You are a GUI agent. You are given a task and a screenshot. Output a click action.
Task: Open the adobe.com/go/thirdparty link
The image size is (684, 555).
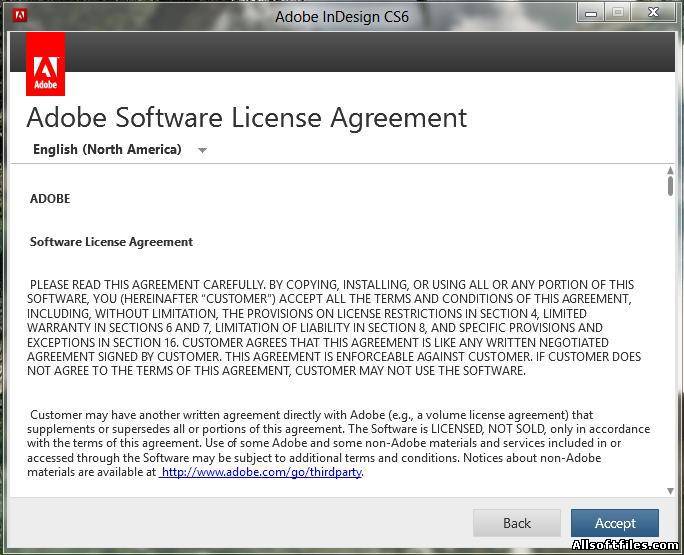click(x=261, y=472)
